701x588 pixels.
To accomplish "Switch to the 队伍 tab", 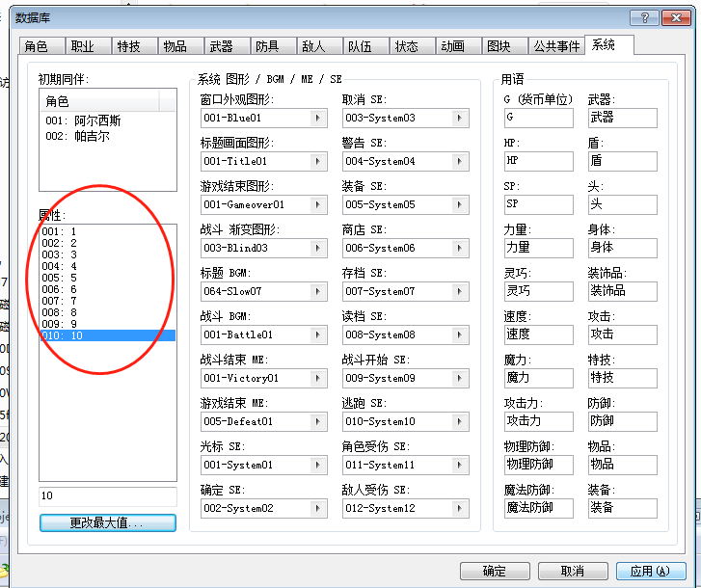I will 365,46.
